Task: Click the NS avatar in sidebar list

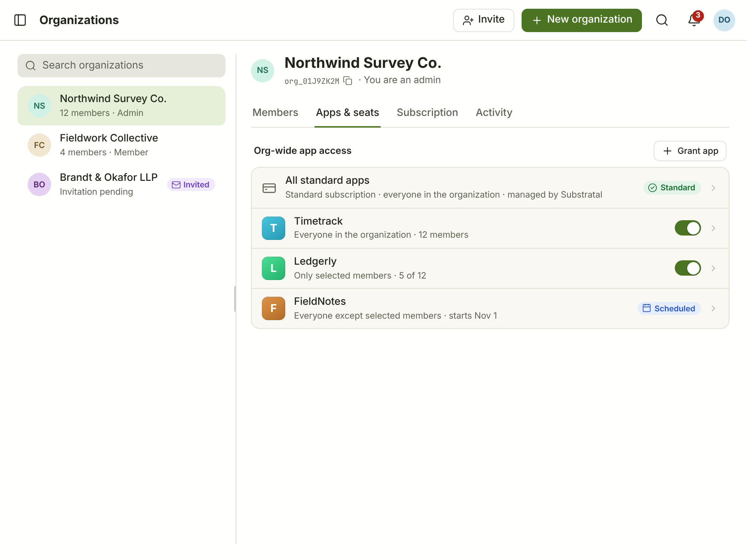Action: tap(39, 106)
